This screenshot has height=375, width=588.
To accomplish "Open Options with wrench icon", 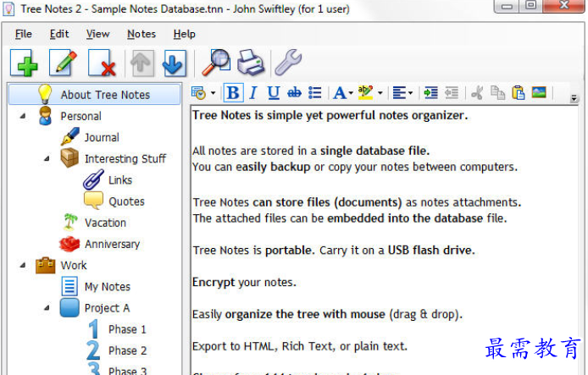I will coord(288,63).
